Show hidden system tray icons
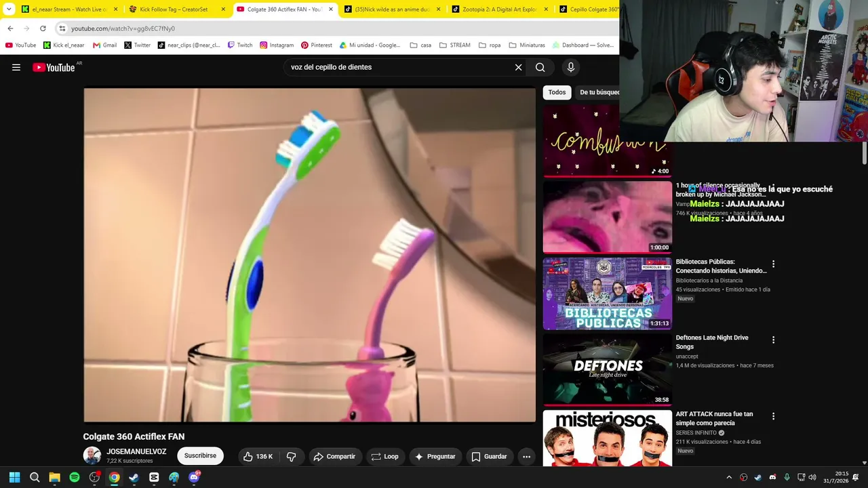Screen dimensions: 868x488 [x=729, y=477]
